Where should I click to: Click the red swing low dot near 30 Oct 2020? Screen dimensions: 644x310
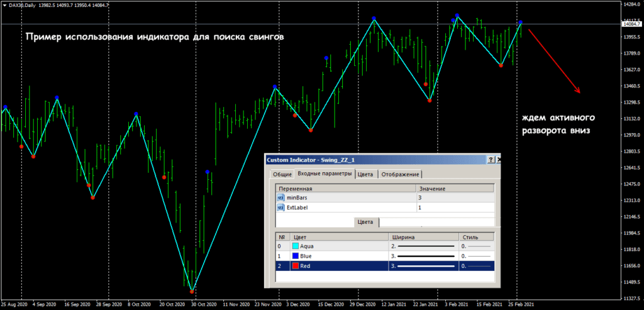click(192, 291)
